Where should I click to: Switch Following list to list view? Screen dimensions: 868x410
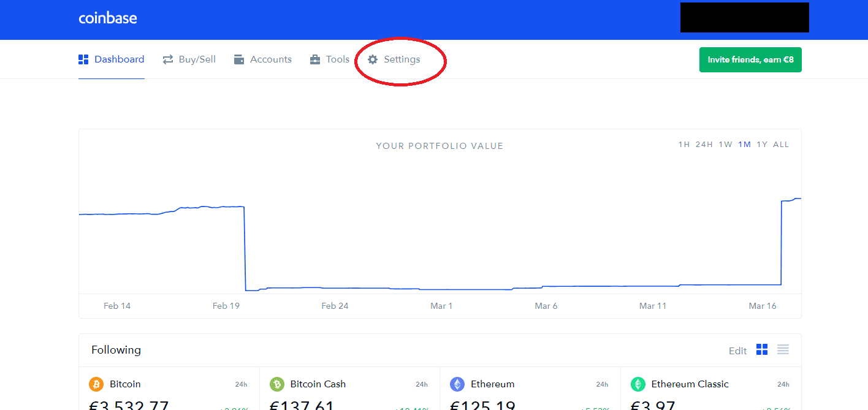(x=783, y=350)
